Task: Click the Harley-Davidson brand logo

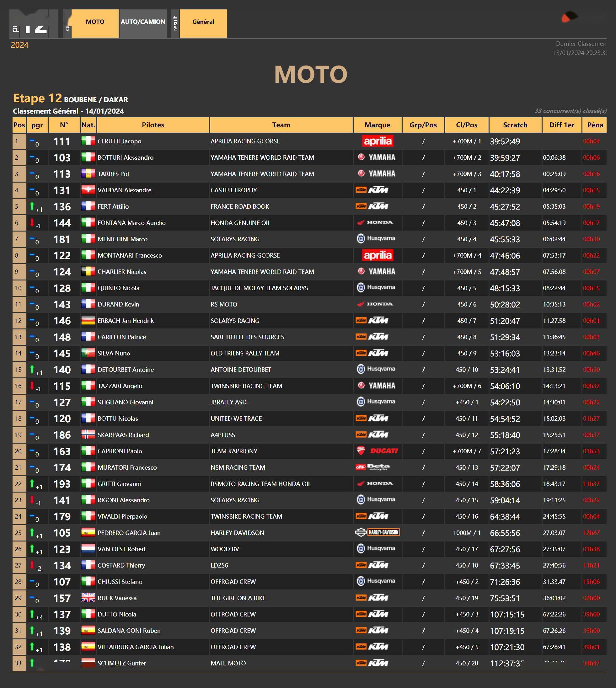Action: 378,533
